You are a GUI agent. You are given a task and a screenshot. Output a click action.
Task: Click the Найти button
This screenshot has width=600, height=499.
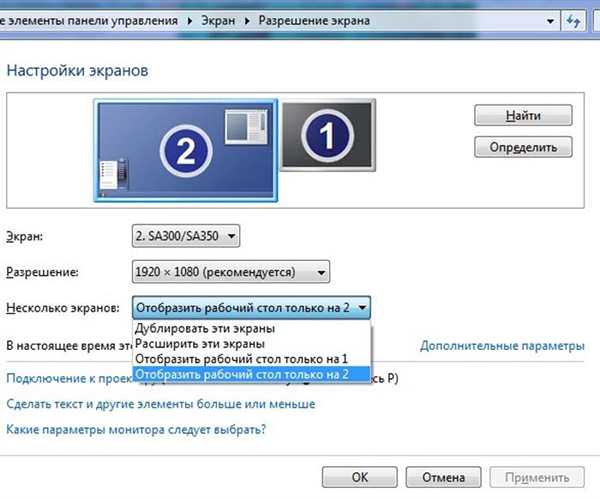523,115
